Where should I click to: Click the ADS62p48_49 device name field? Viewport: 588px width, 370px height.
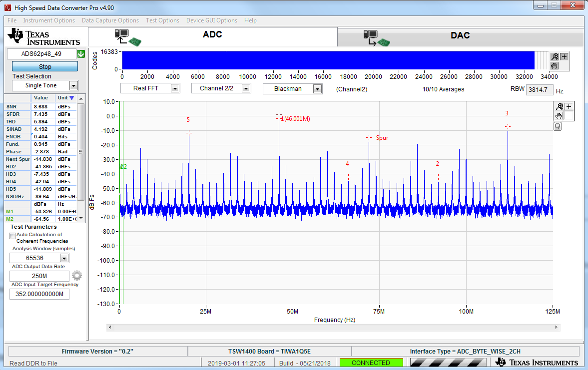pos(41,54)
